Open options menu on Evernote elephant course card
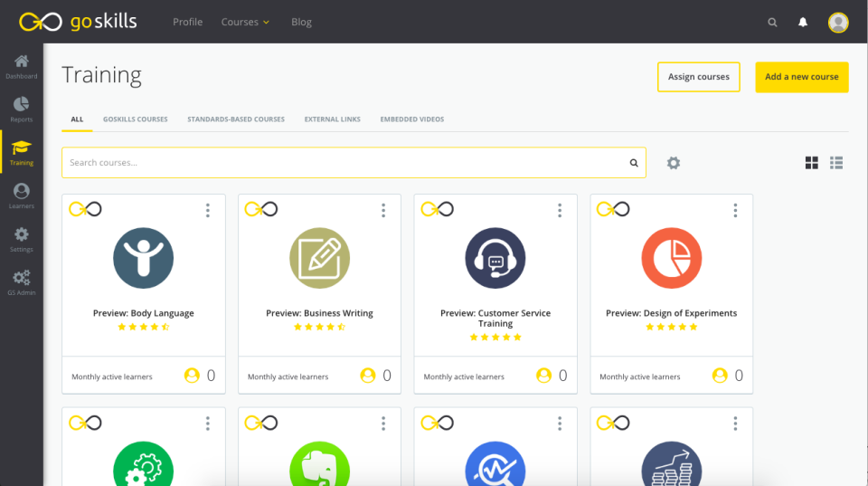 click(x=383, y=424)
